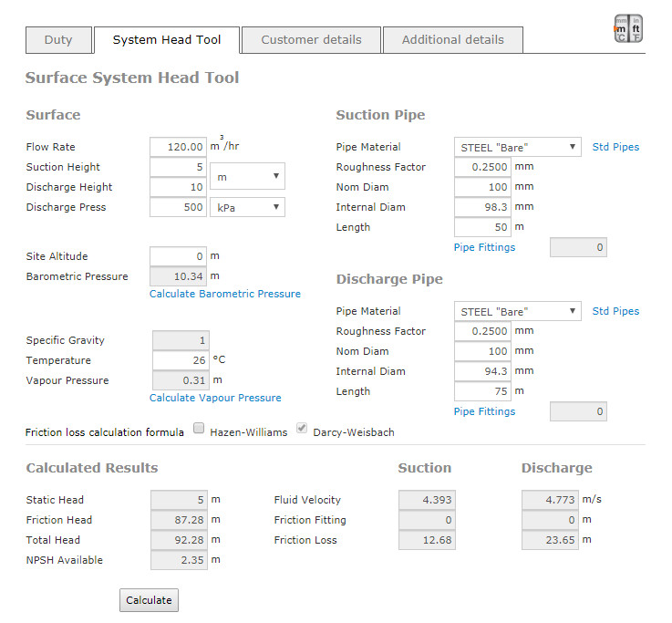Click Pipe Fittings link under Discharge Pipe
Screen dimensions: 672x623
tap(484, 411)
